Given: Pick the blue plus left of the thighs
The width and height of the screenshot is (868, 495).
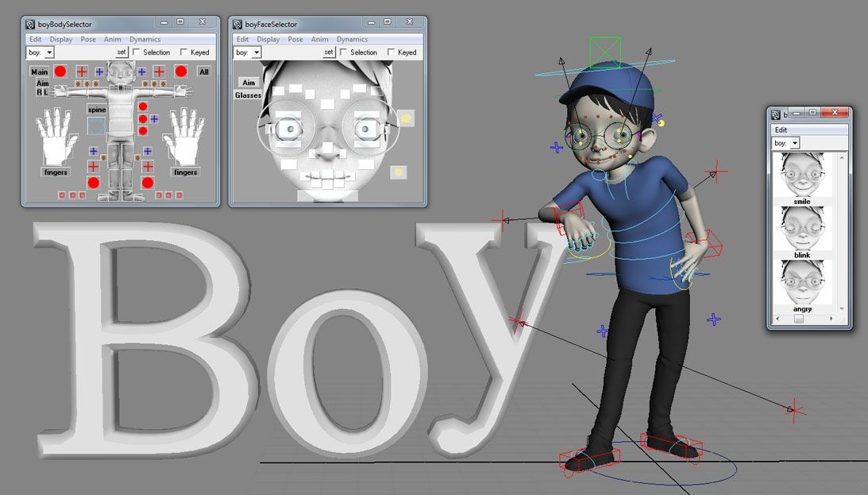Looking at the screenshot, I should (94, 151).
